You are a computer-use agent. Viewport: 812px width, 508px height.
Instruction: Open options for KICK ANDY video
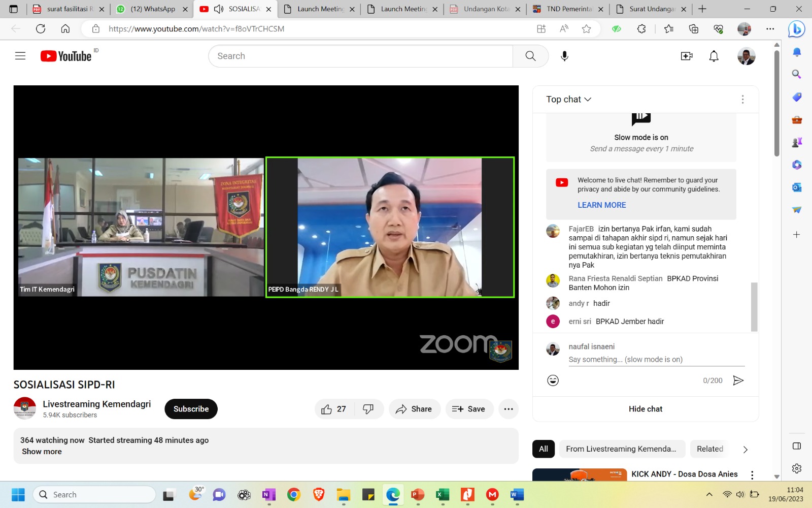pyautogui.click(x=752, y=475)
